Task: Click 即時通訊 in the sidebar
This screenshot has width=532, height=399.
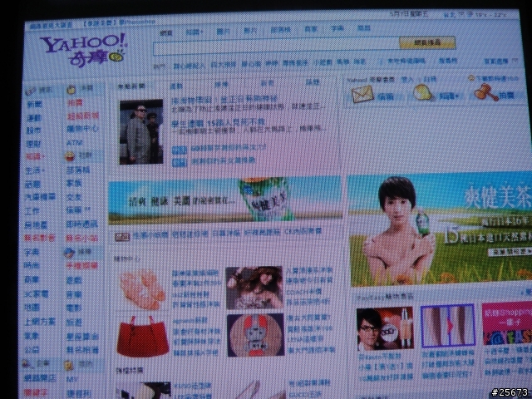Action: 81,224
